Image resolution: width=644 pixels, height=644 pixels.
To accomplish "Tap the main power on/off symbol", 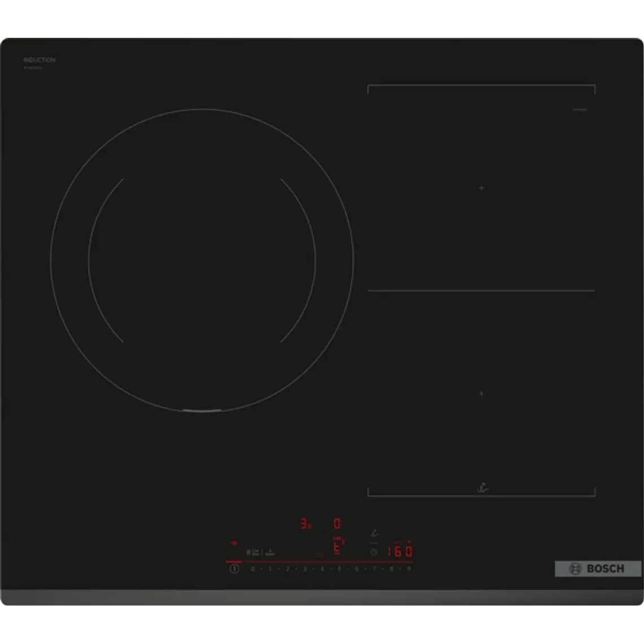I will pyautogui.click(x=234, y=569).
